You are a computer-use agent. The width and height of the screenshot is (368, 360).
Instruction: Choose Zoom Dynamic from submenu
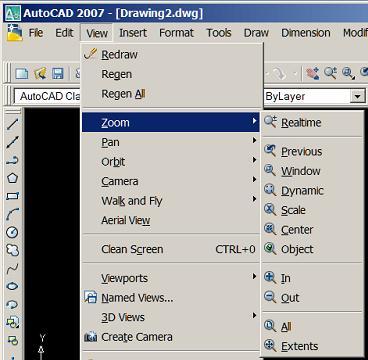coord(312,191)
